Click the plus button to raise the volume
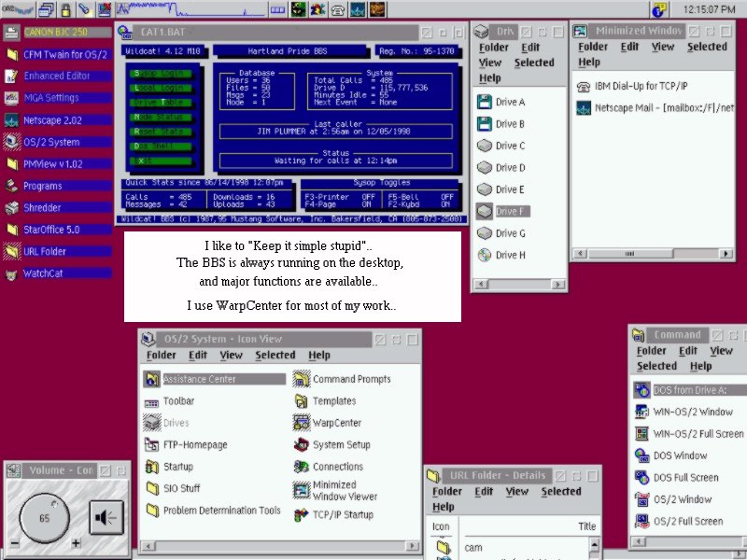This screenshot has height=560, width=747. [76, 543]
